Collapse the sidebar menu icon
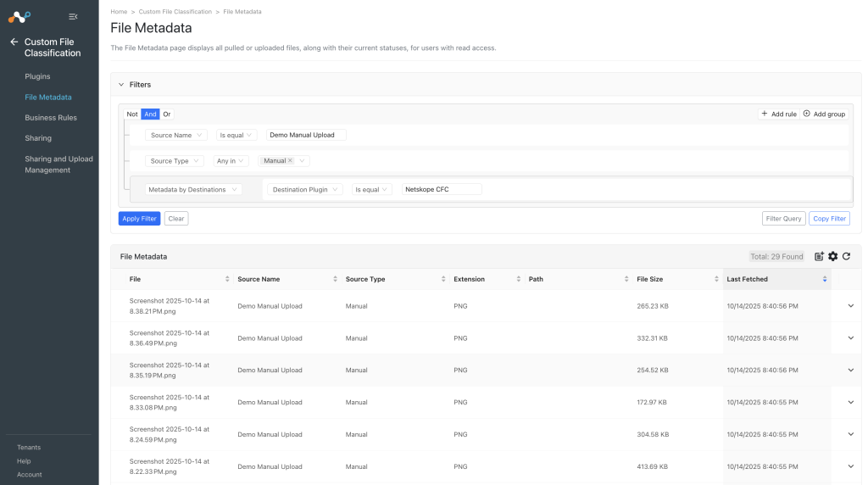 point(73,17)
